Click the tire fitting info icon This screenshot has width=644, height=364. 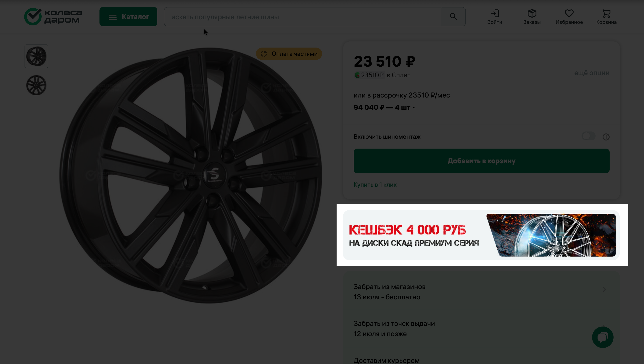point(606,137)
